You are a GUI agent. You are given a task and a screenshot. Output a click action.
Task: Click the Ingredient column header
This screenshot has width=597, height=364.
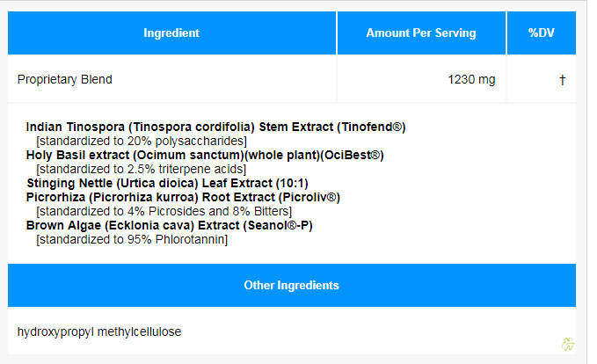[x=171, y=33]
